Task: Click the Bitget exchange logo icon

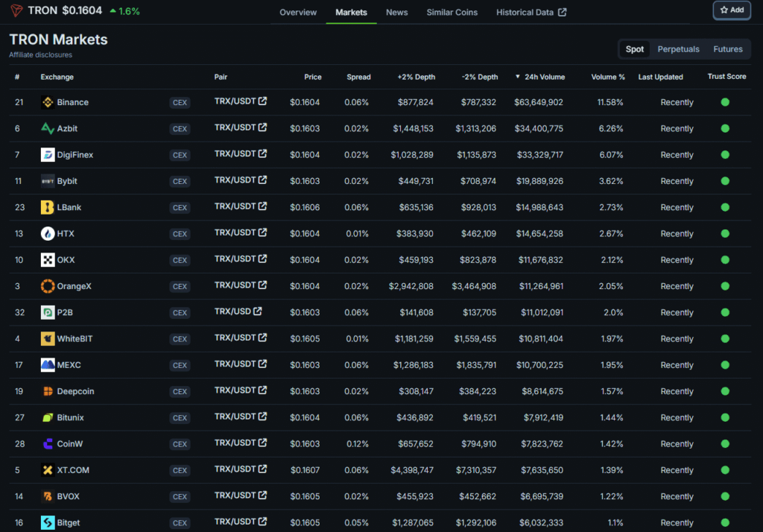Action: [48, 522]
